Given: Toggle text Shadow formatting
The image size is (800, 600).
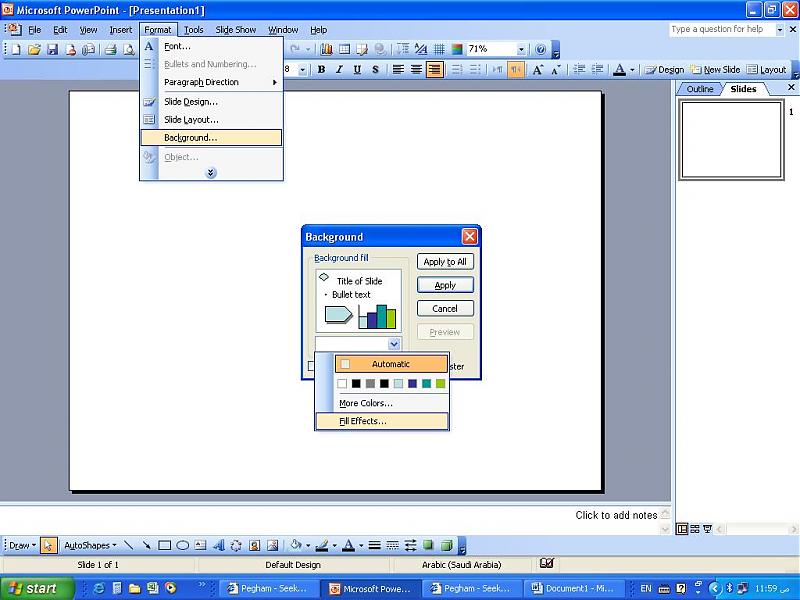Looking at the screenshot, I should [x=376, y=69].
